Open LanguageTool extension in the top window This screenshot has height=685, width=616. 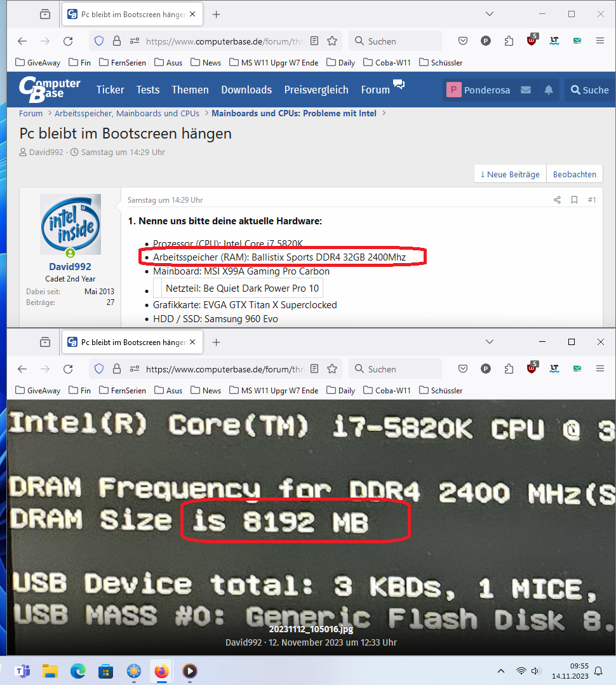click(554, 41)
